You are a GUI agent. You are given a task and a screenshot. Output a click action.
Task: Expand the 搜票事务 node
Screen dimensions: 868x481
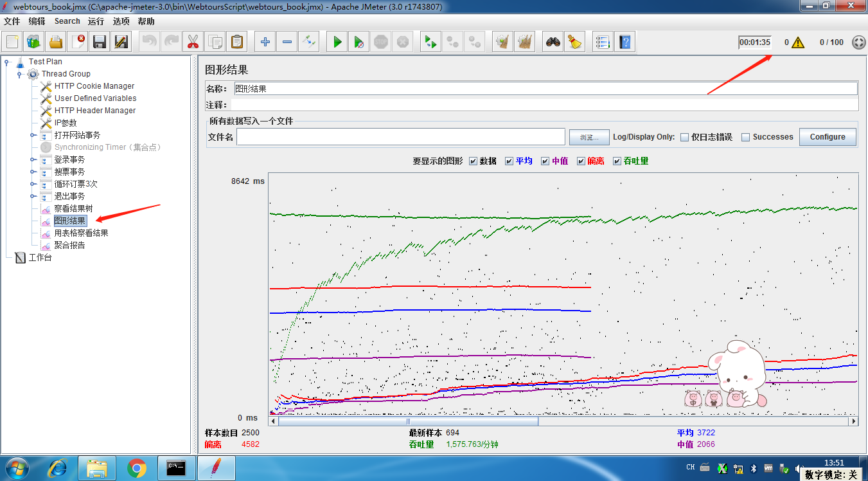click(33, 172)
